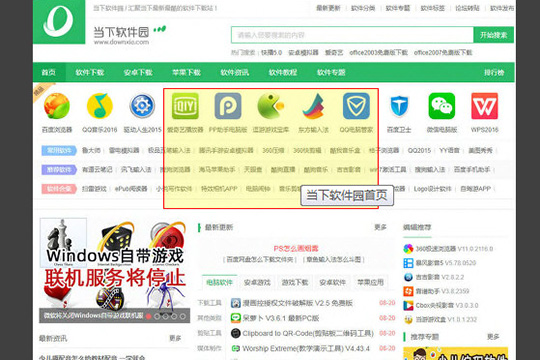Open the QQ音乐2016 music note icon
The image size is (540, 360).
[x=100, y=106]
